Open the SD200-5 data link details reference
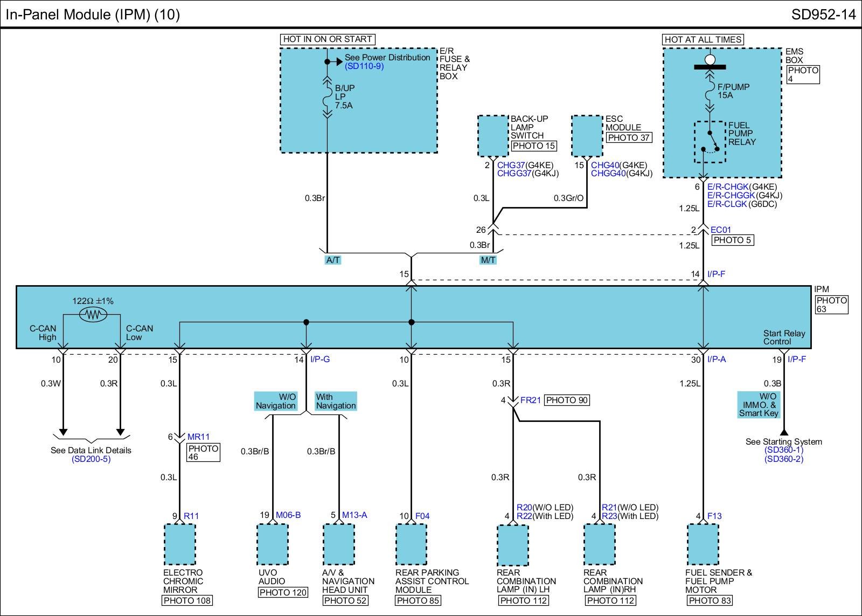862x616 pixels. pyautogui.click(x=91, y=459)
